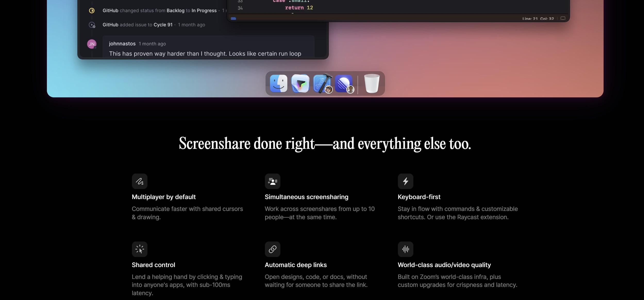Click the 'Multiplayer by default' heading
The width and height of the screenshot is (644, 300).
click(x=164, y=197)
